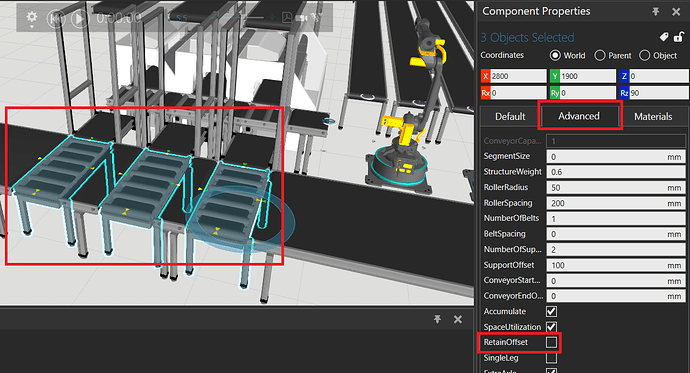The image size is (690, 373).
Task: Pin the Component Properties panel
Action: tap(656, 11)
